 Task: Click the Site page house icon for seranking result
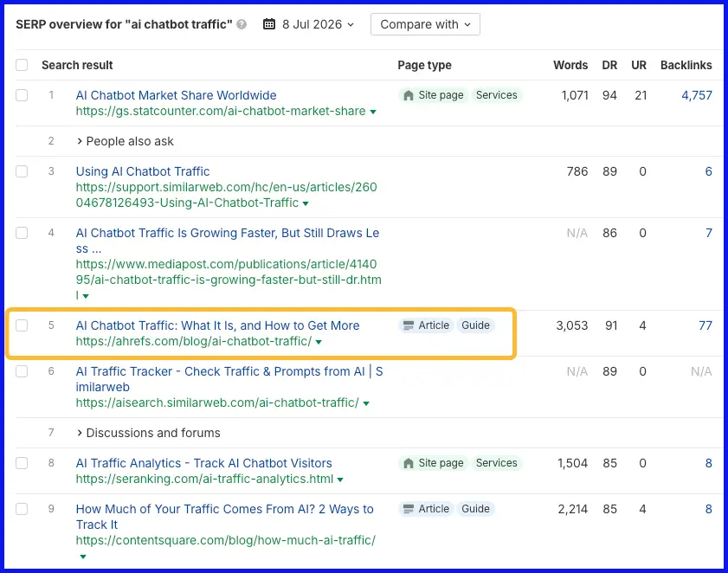coord(409,463)
